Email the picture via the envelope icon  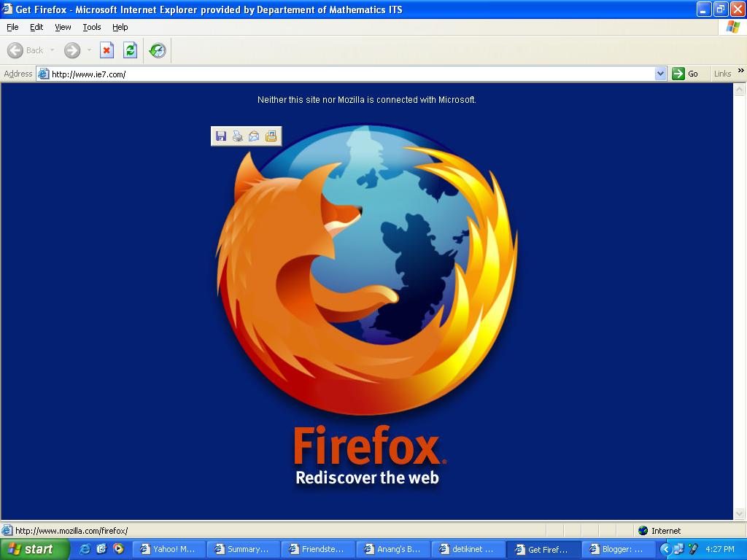[x=254, y=136]
